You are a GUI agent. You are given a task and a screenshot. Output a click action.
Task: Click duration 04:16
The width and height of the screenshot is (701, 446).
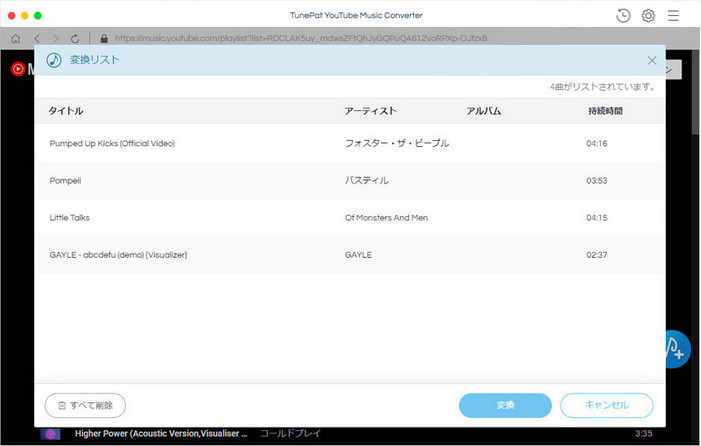coord(597,143)
